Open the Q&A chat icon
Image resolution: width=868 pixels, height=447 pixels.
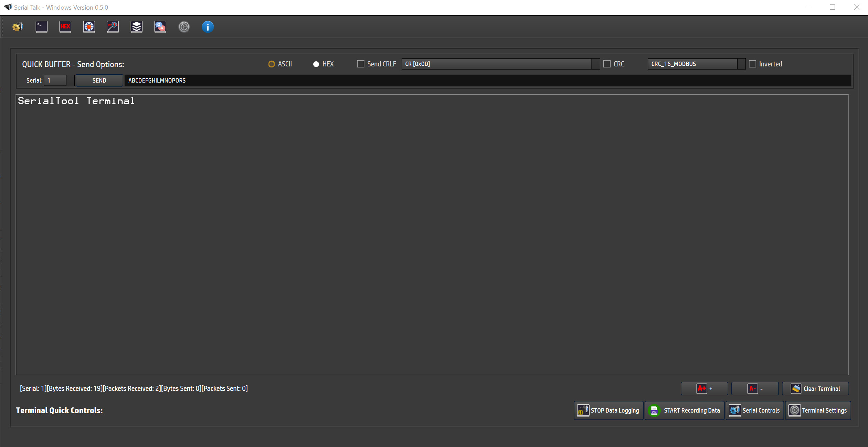point(160,27)
